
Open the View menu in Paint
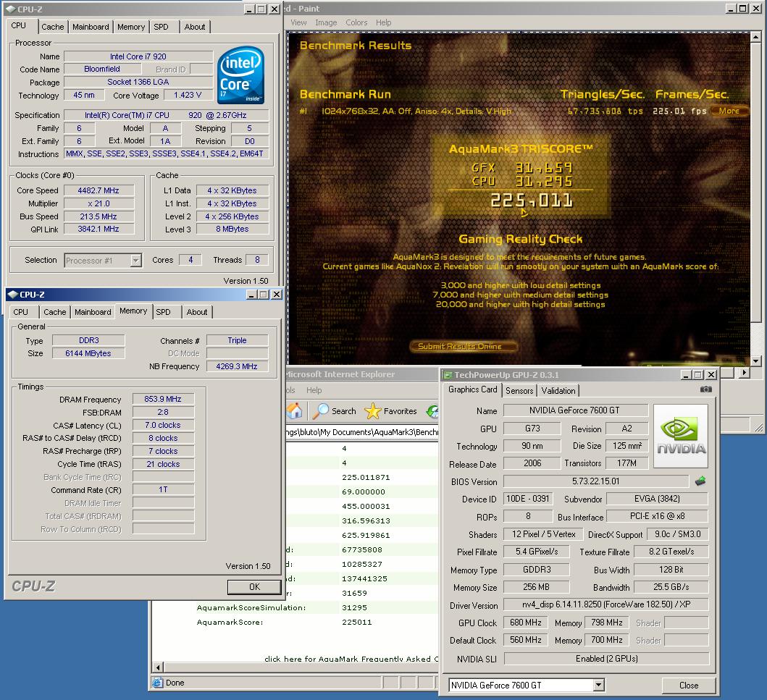298,22
